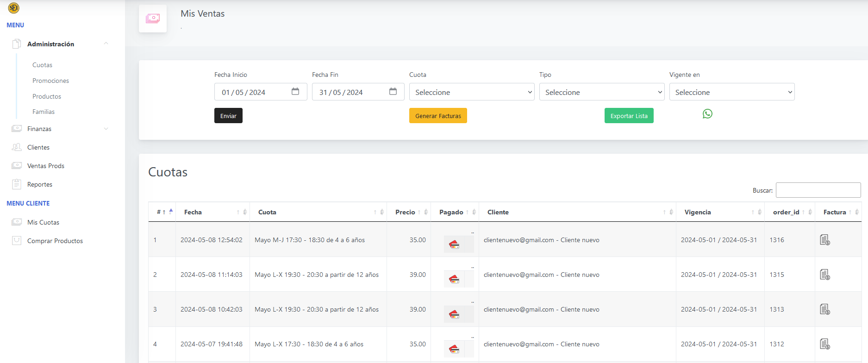
Task: Open invoice icon for order 1315
Action: pos(825,275)
